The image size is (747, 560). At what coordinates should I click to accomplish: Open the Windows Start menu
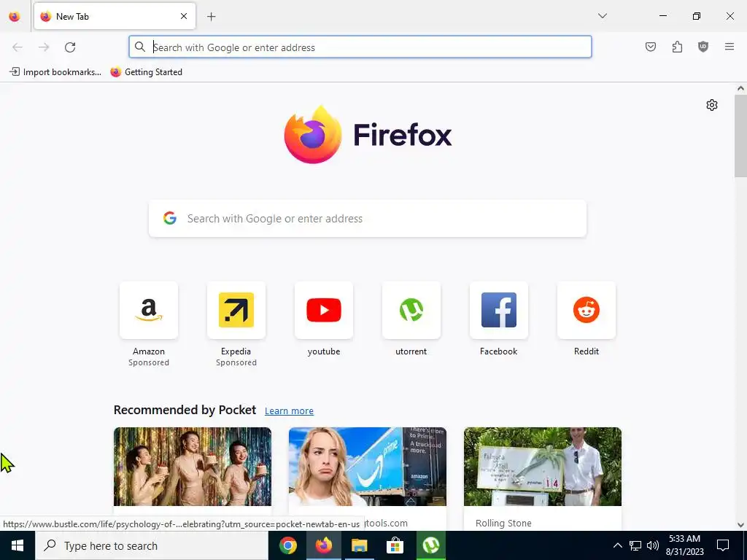[x=18, y=545]
